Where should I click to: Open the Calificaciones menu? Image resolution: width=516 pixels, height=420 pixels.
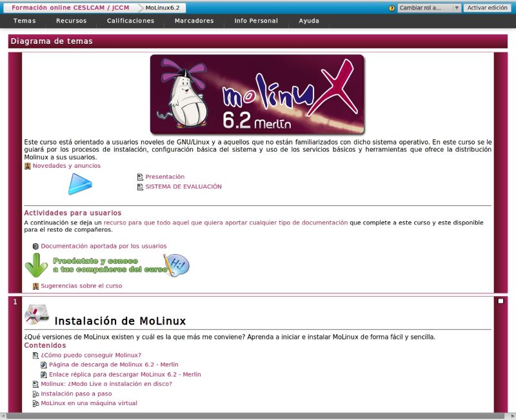click(131, 21)
